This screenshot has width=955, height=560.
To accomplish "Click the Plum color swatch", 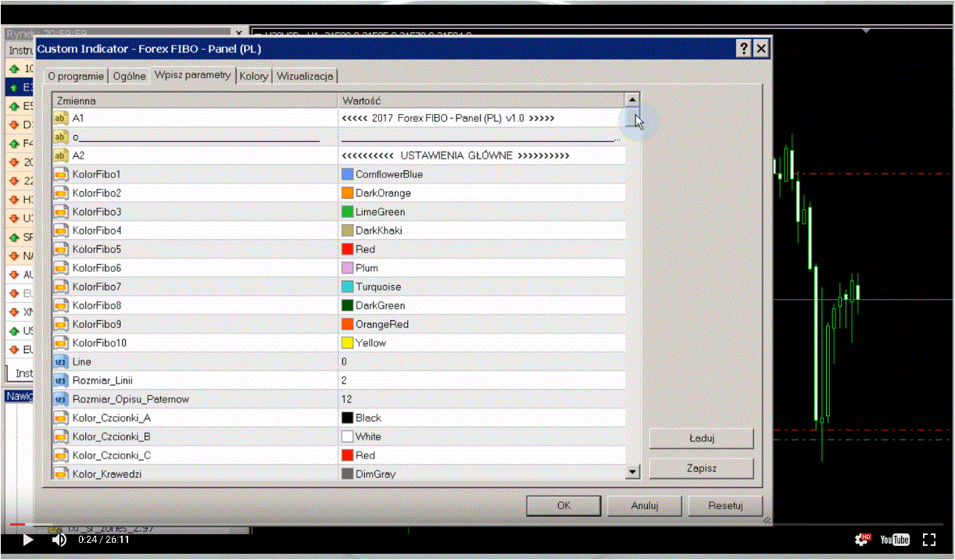I will click(x=348, y=268).
